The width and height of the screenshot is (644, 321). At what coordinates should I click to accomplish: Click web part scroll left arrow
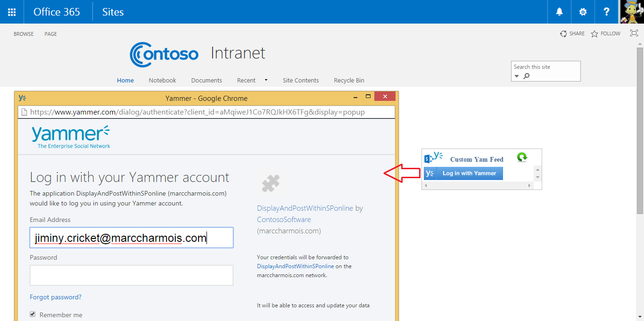[426, 186]
